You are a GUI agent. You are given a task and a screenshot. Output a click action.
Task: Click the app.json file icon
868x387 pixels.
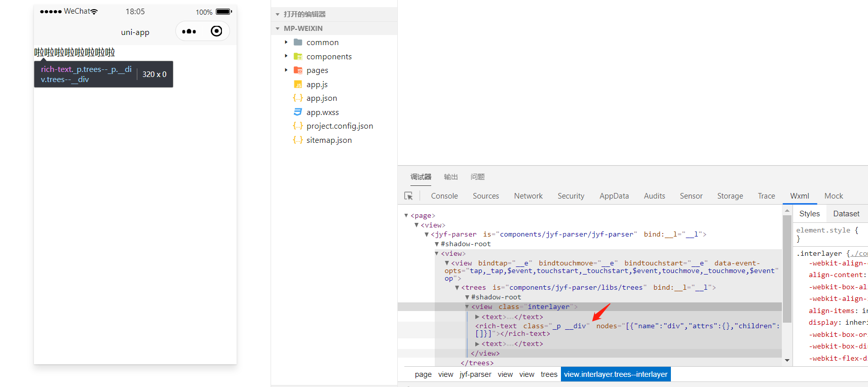click(298, 98)
